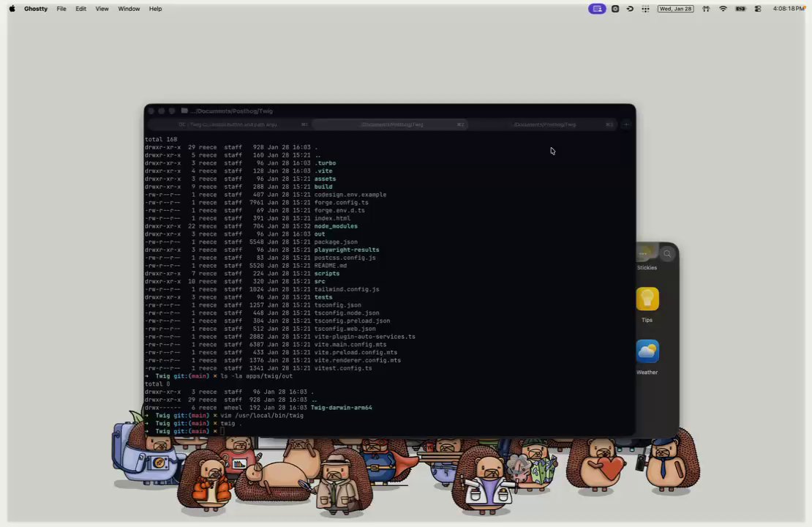The height and width of the screenshot is (527, 812).
Task: Open Control Center from menu bar
Action: click(758, 9)
